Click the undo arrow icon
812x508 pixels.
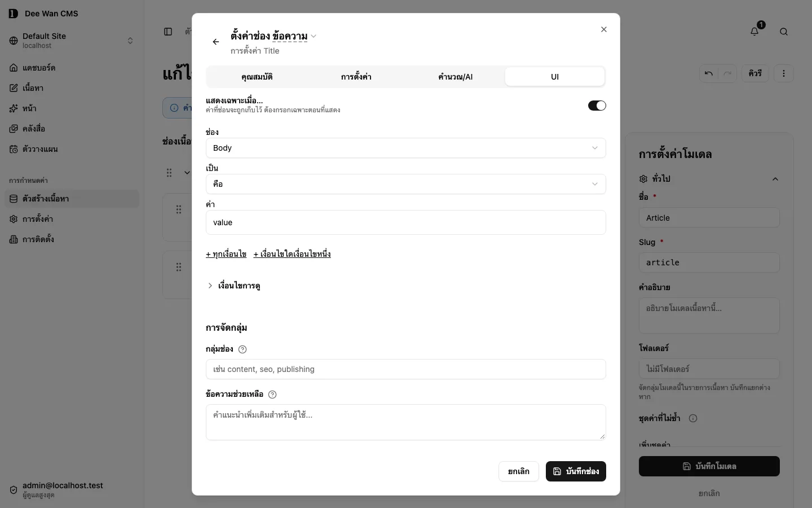[x=709, y=73]
